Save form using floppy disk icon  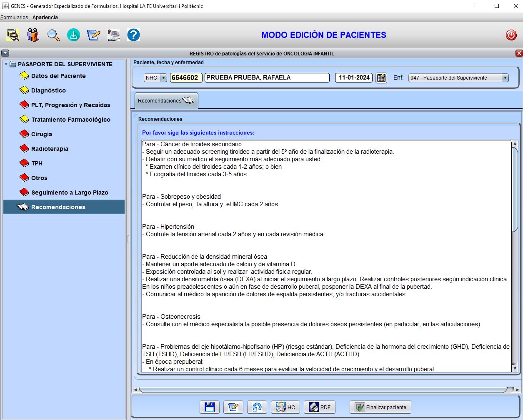(210, 407)
